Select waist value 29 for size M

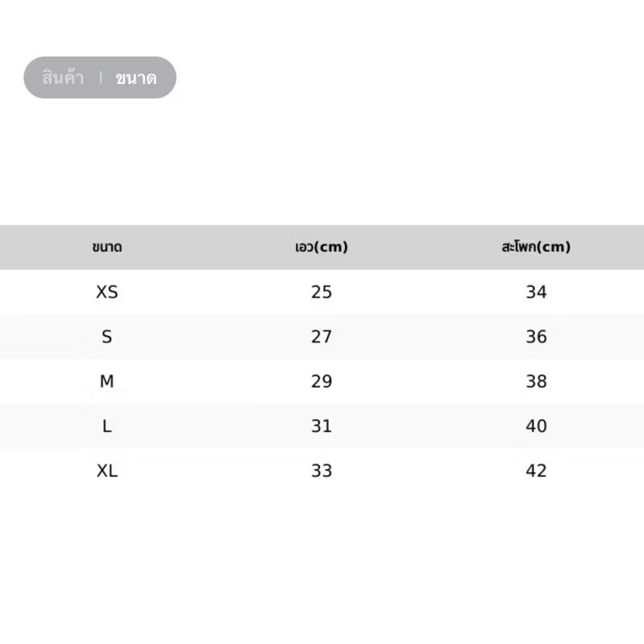point(322,381)
